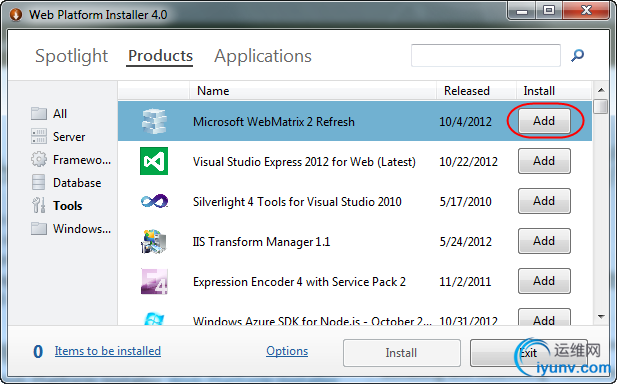Add Microsoft WebMatrix 2 Refresh

click(x=544, y=121)
